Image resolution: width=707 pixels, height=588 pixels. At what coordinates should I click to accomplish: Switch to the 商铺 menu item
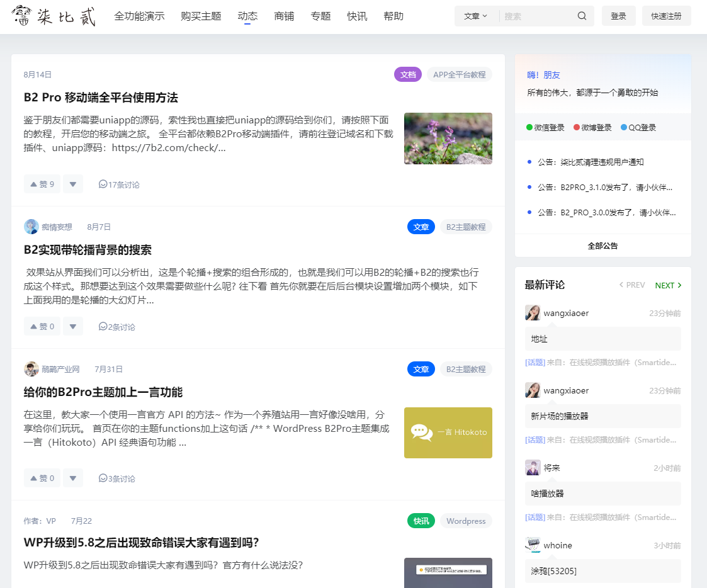284,16
